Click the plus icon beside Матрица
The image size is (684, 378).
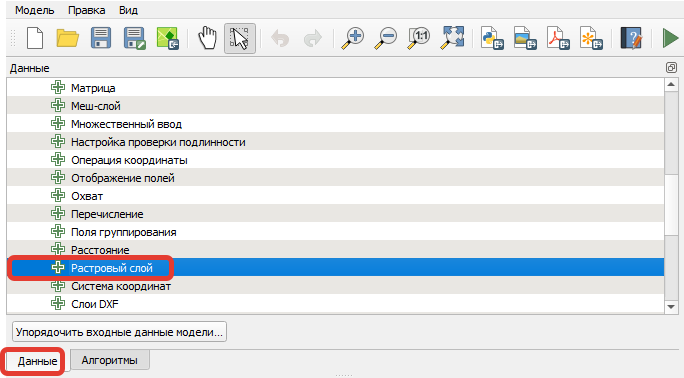(58, 87)
